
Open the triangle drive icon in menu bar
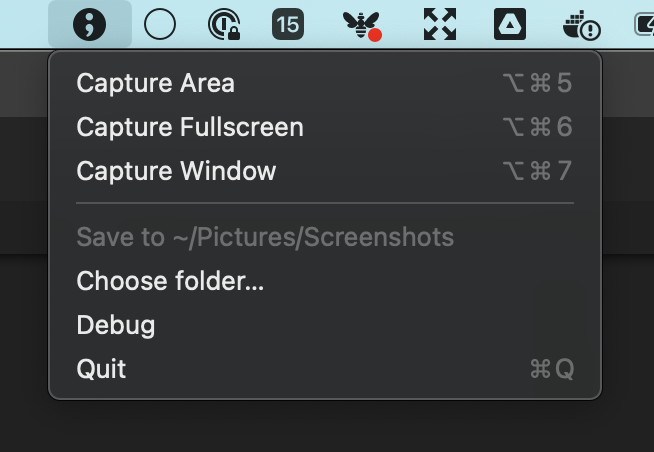510,24
